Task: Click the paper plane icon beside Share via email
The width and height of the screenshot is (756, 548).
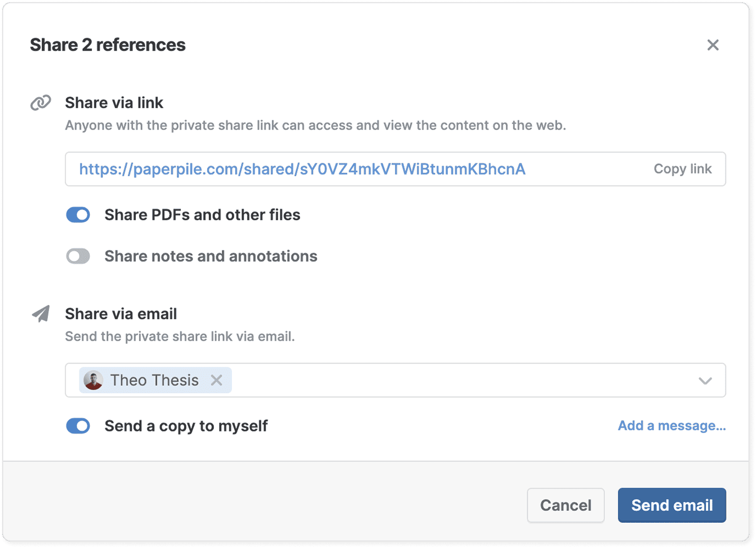Action: [41, 314]
